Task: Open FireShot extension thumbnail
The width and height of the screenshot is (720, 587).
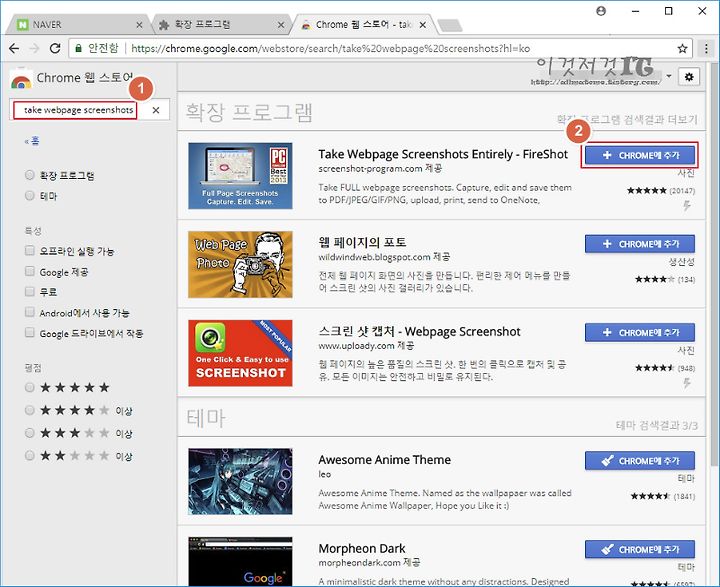Action: 240,176
